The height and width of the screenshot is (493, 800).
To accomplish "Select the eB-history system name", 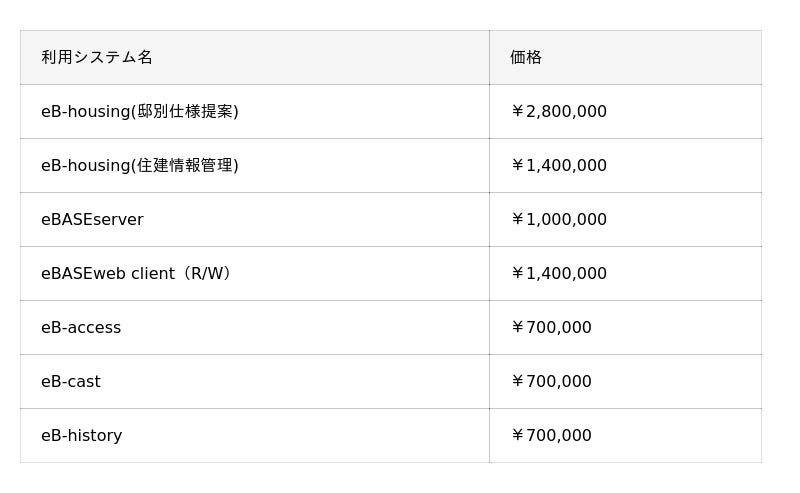I will tap(82, 436).
